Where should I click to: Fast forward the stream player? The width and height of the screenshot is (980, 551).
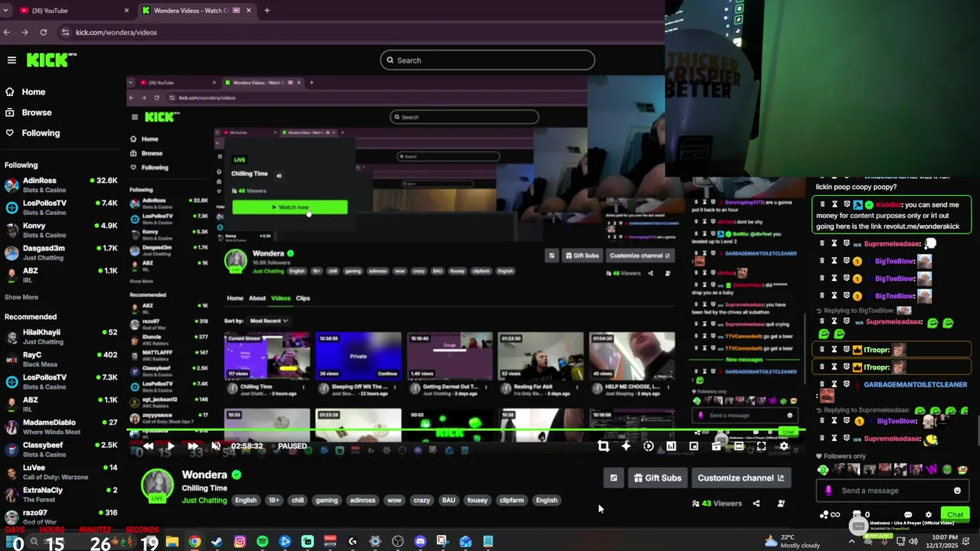click(x=193, y=446)
